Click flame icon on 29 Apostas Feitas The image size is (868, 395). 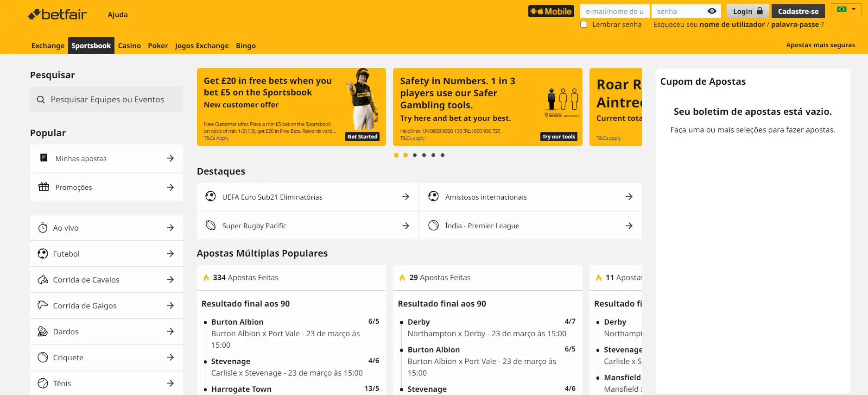pos(402,278)
